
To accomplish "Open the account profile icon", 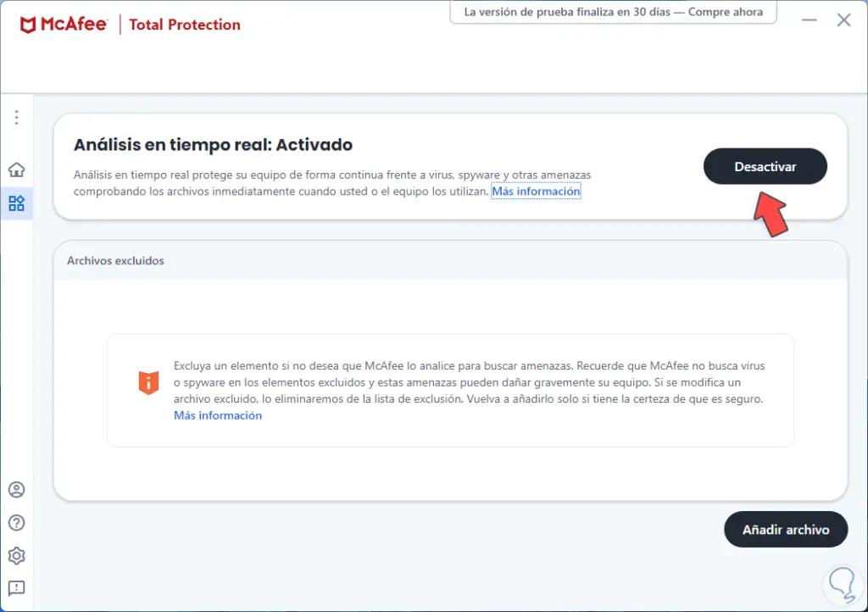I will [16, 490].
